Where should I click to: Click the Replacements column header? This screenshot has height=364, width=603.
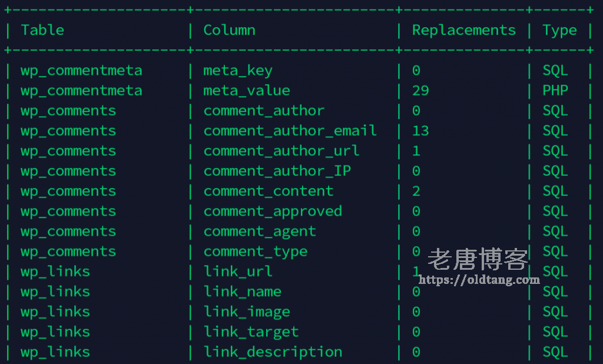tap(464, 30)
